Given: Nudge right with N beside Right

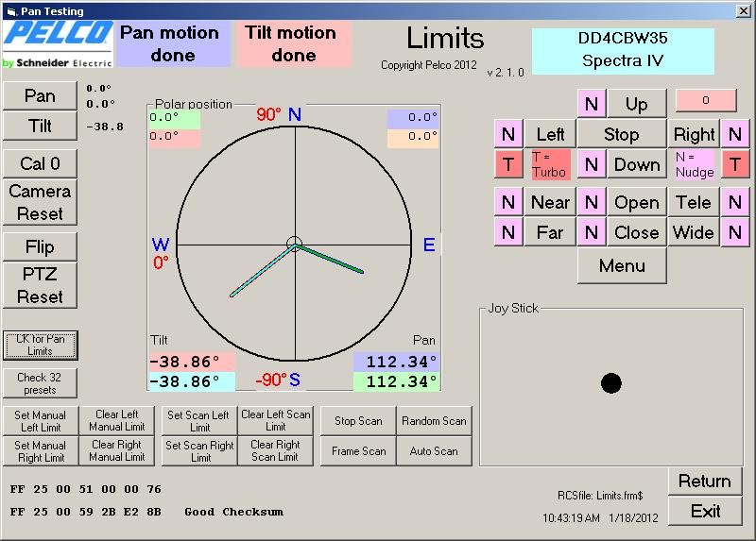Looking at the screenshot, I should click(735, 134).
